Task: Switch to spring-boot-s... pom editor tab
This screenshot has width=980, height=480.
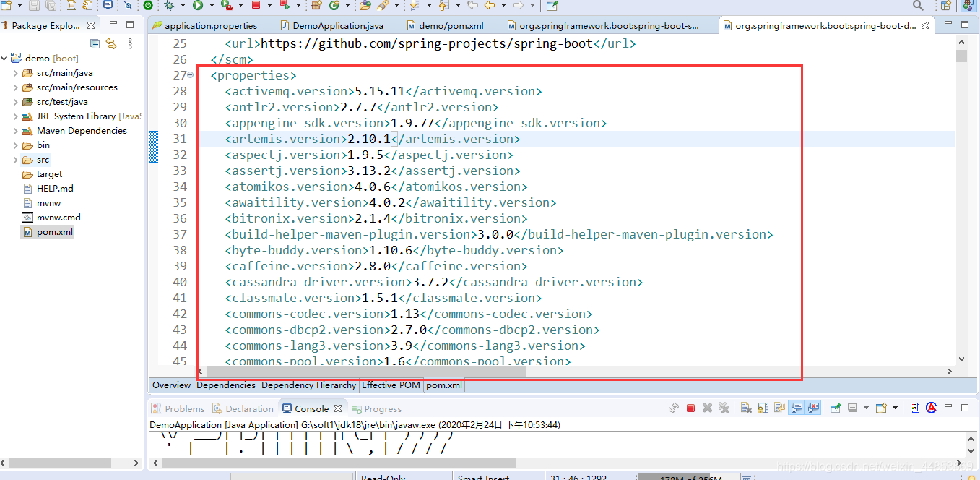Action: pyautogui.click(x=602, y=25)
